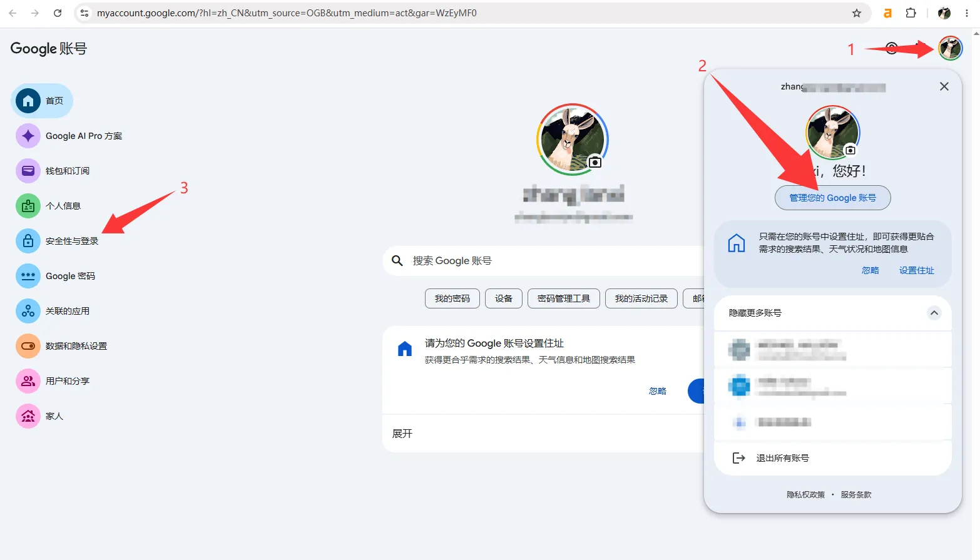Click the Google account avatar at top right

pyautogui.click(x=951, y=48)
